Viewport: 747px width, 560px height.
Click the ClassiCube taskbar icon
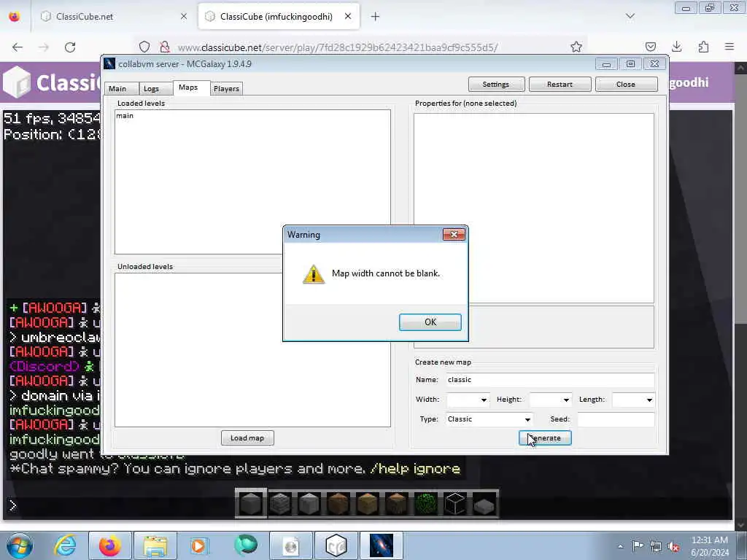pos(336,545)
